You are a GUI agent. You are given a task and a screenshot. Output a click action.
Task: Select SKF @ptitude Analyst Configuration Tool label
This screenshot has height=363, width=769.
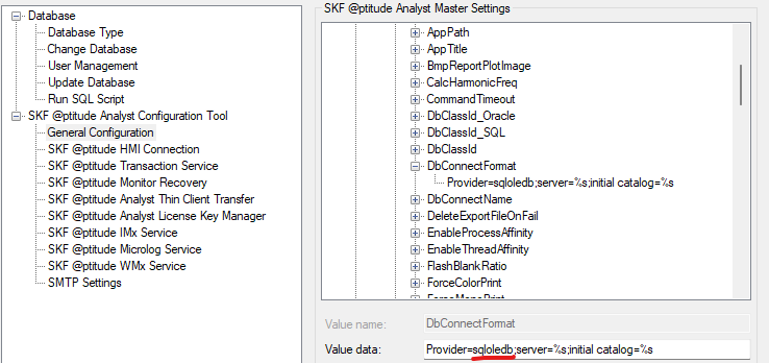pos(128,116)
